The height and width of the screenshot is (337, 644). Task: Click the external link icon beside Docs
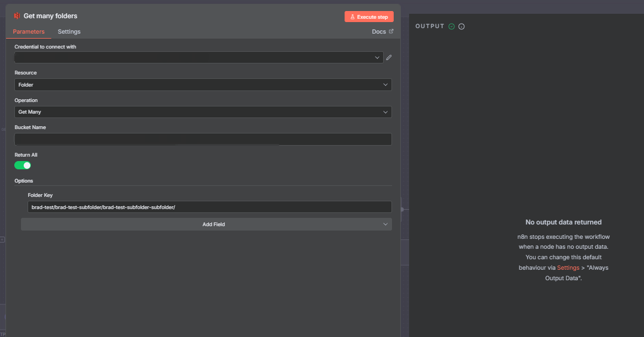(x=391, y=31)
